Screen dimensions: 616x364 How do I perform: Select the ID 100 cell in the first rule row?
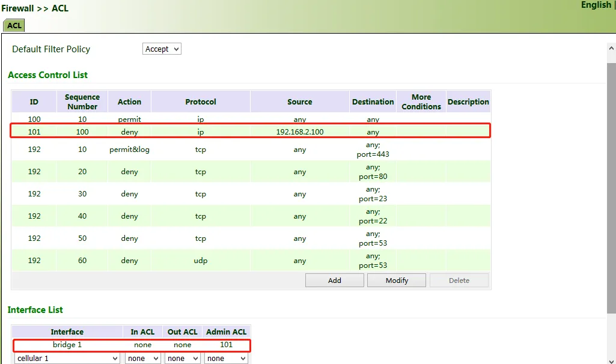pyautogui.click(x=34, y=119)
